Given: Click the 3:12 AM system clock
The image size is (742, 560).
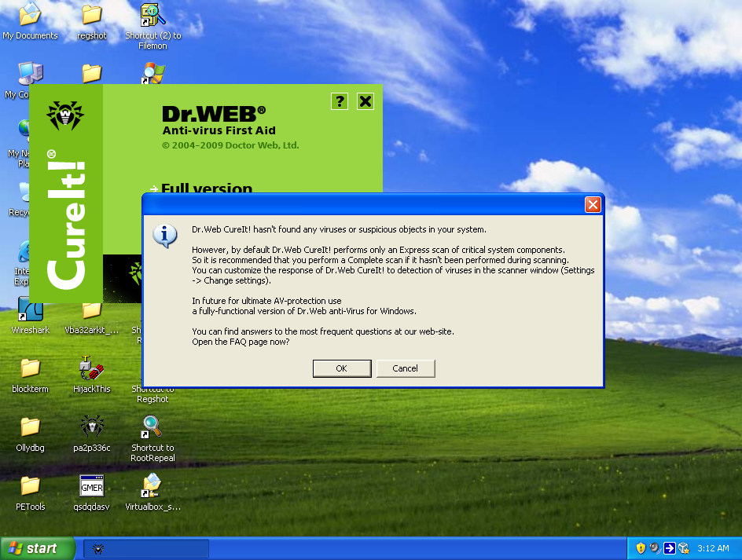Looking at the screenshot, I should coord(713,548).
